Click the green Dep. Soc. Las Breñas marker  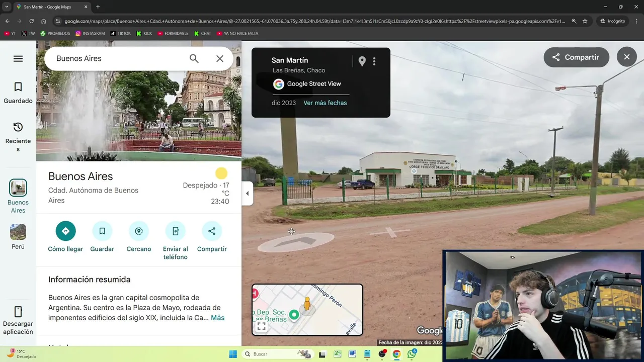coord(294,315)
